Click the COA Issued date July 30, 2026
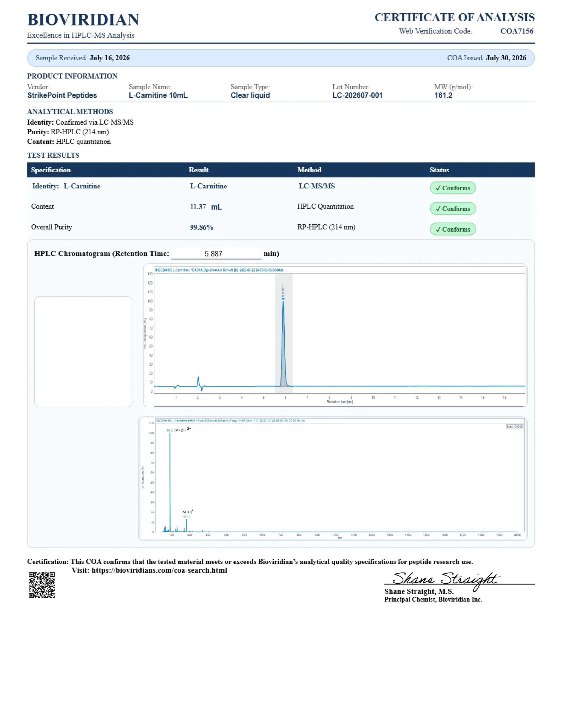Screen dimensions: 562x728 pos(506,58)
